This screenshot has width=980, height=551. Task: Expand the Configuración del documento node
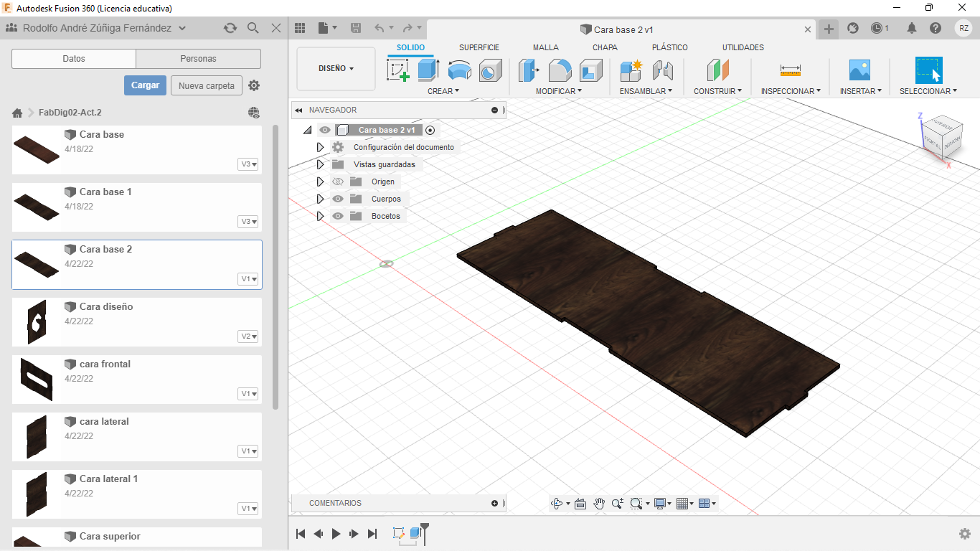point(321,147)
